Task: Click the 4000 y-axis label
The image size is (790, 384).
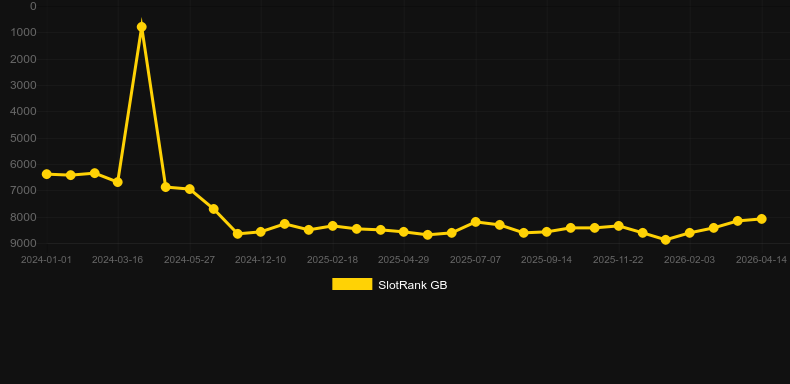Action: click(24, 111)
